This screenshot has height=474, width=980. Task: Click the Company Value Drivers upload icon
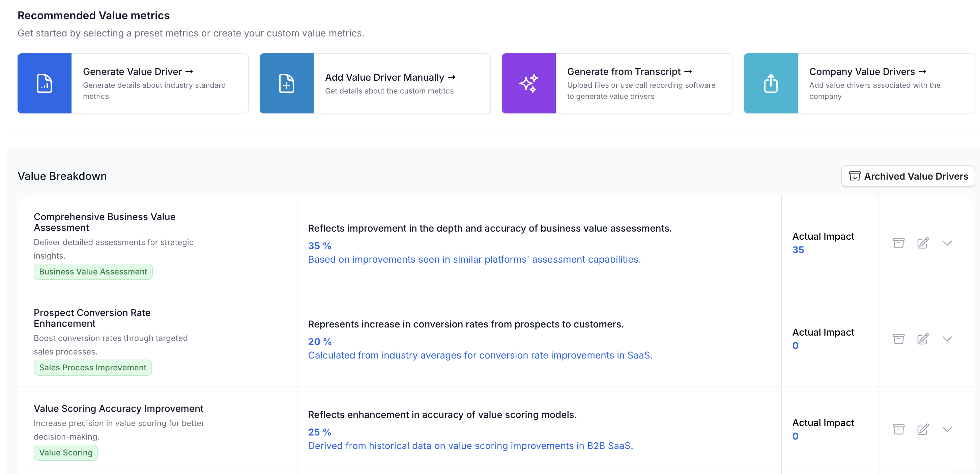770,83
